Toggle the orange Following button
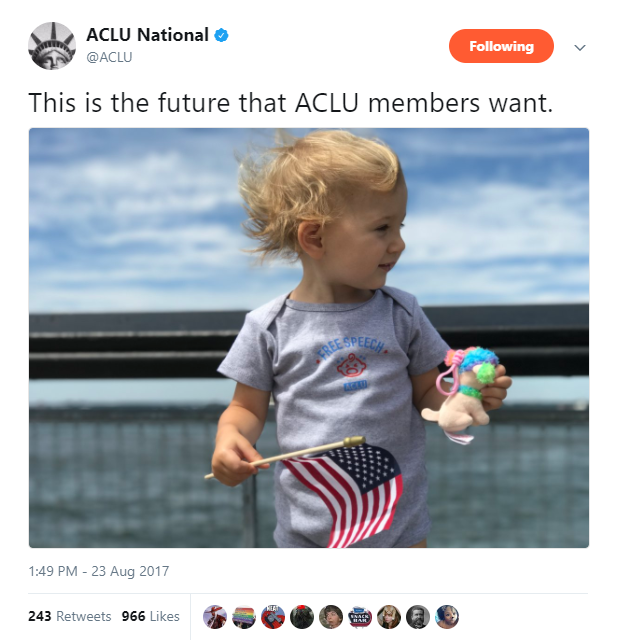The width and height of the screenshot is (619, 640). tap(501, 46)
